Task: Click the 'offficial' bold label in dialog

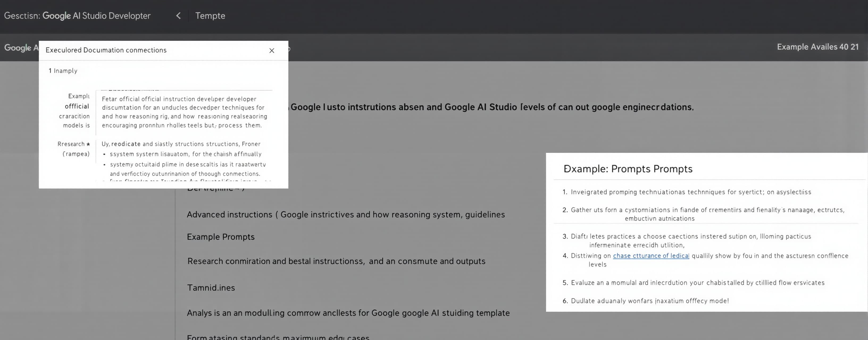Action: click(x=77, y=106)
